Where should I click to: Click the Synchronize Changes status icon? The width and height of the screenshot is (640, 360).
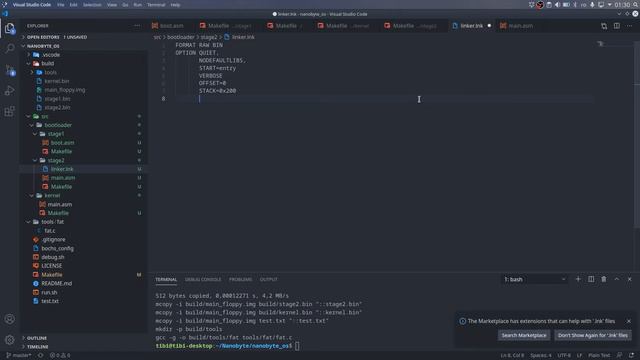tap(40, 356)
